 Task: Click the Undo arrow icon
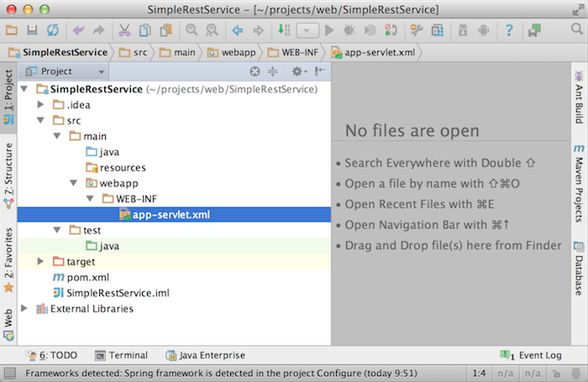[78, 30]
